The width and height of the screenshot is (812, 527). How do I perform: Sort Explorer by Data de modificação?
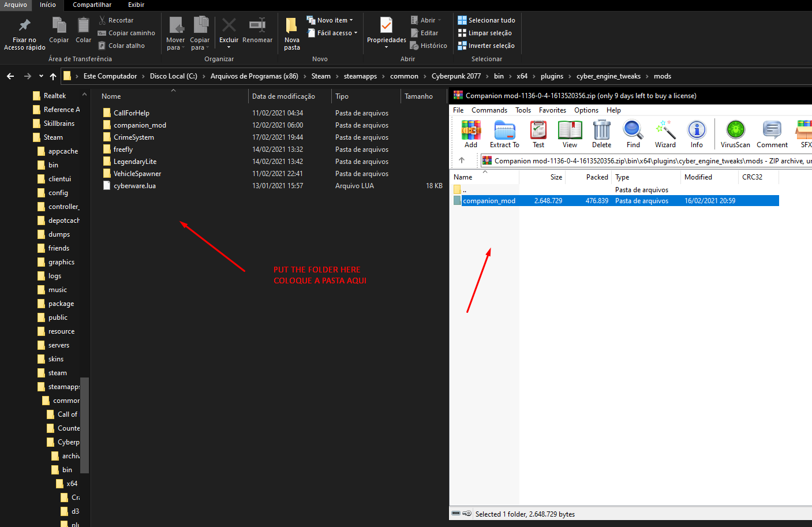tap(284, 96)
